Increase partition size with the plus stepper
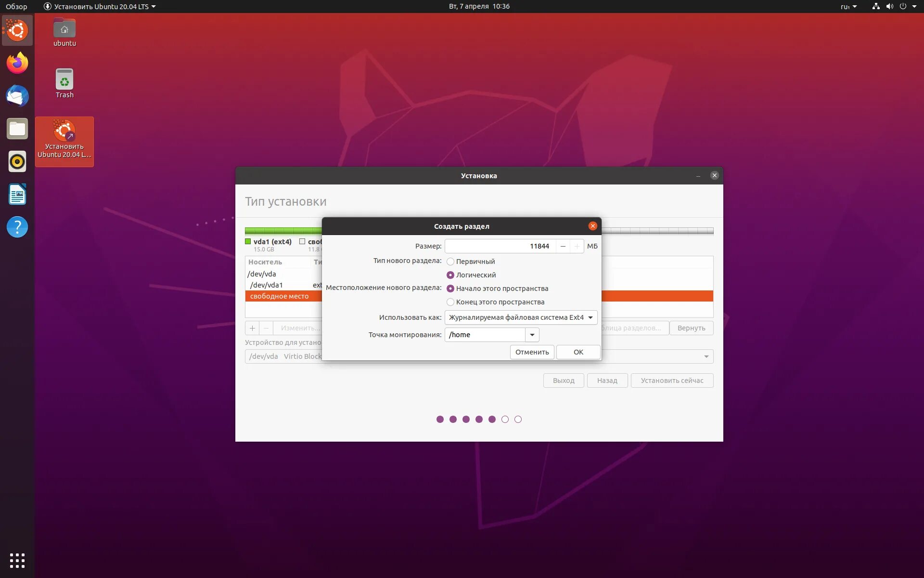 pyautogui.click(x=577, y=246)
